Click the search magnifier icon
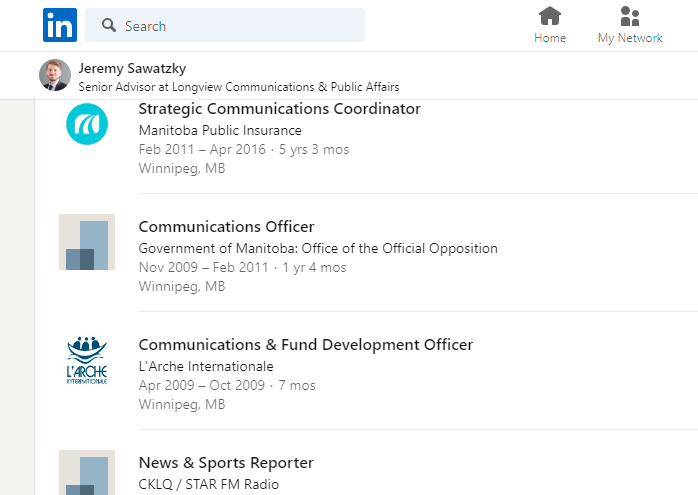 click(x=109, y=25)
